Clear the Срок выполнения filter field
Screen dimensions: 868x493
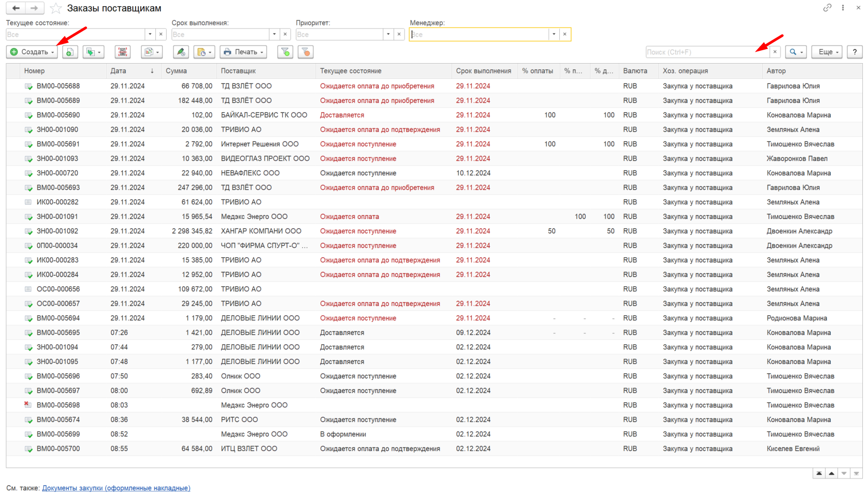(285, 34)
